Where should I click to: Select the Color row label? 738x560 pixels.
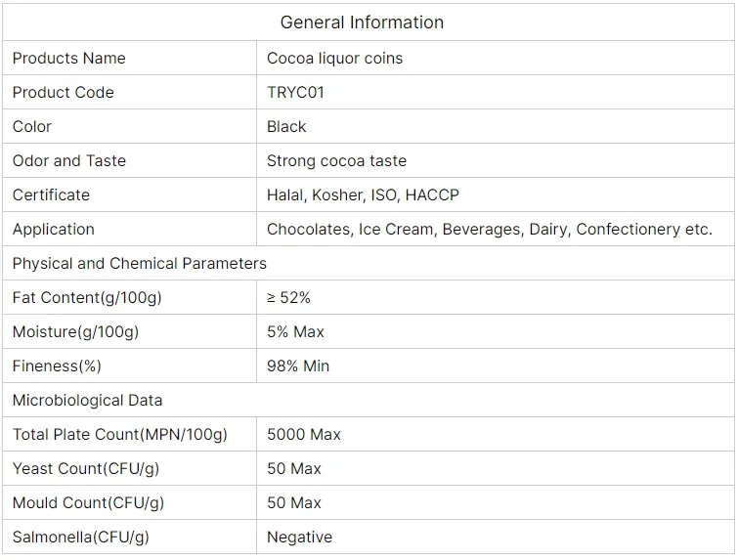coord(32,127)
